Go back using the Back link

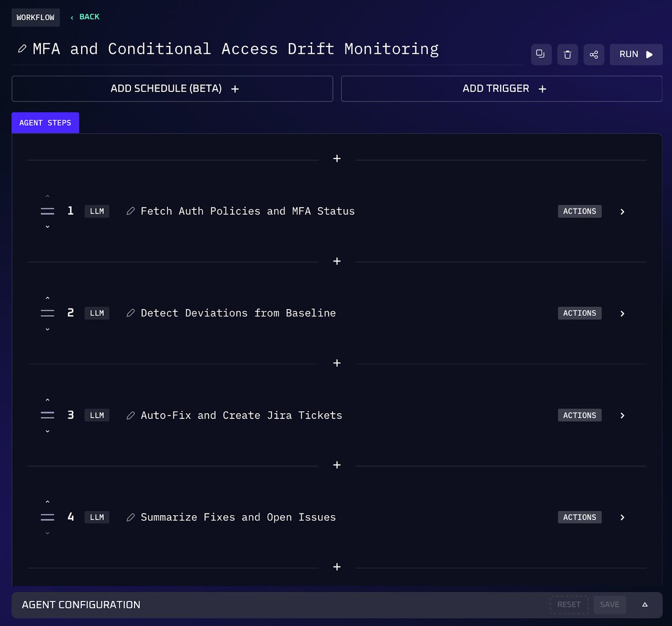tap(85, 17)
